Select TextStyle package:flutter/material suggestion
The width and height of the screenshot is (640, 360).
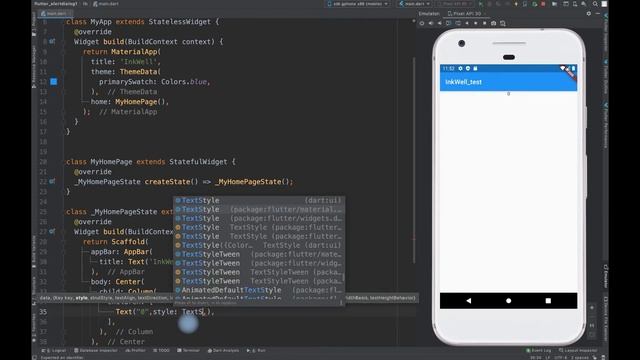coord(259,209)
